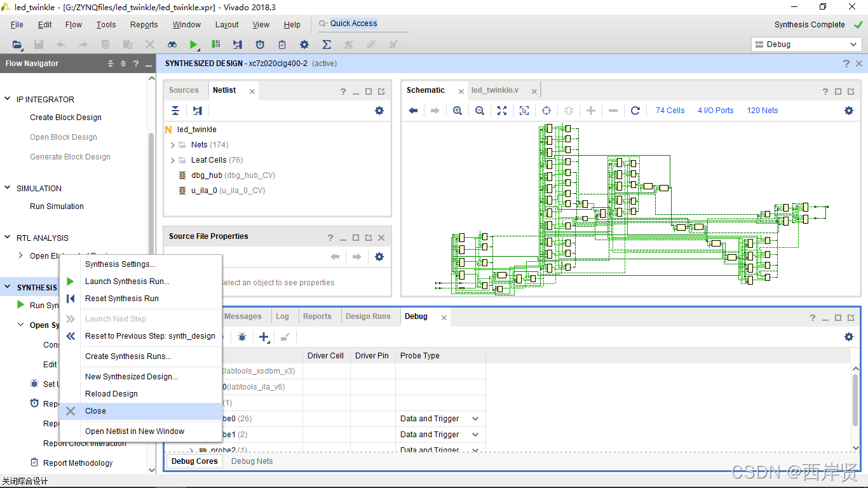Click the Flow Navigator help question mark
The image size is (868, 488).
tap(136, 64)
